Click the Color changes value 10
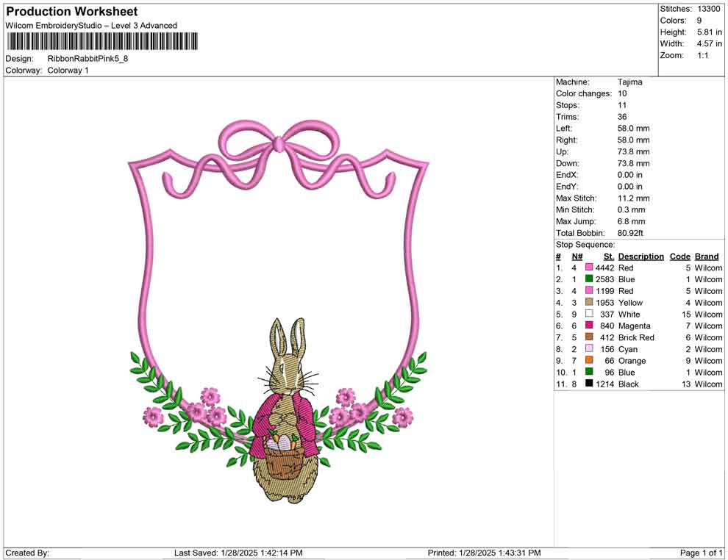Viewport: 728px width, 560px height. pyautogui.click(x=622, y=94)
